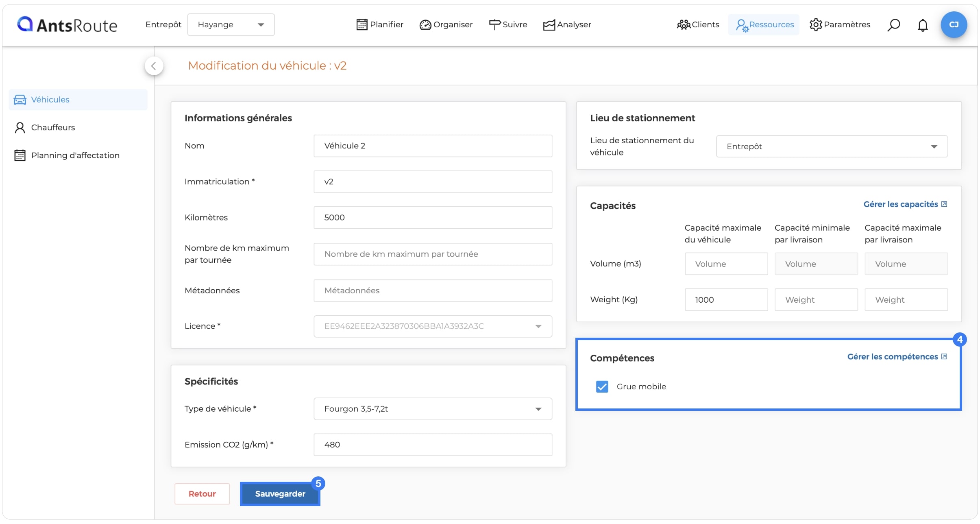980x524 pixels.
Task: Click the Sauvegarder button
Action: point(280,494)
